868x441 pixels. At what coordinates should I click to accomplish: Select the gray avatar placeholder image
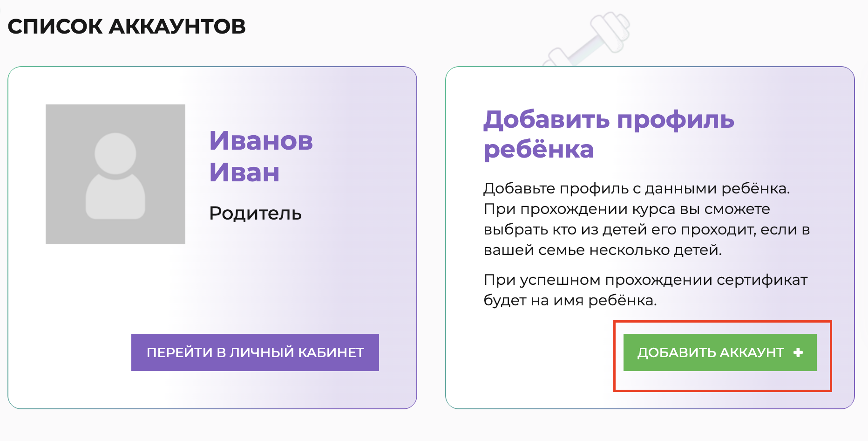115,174
